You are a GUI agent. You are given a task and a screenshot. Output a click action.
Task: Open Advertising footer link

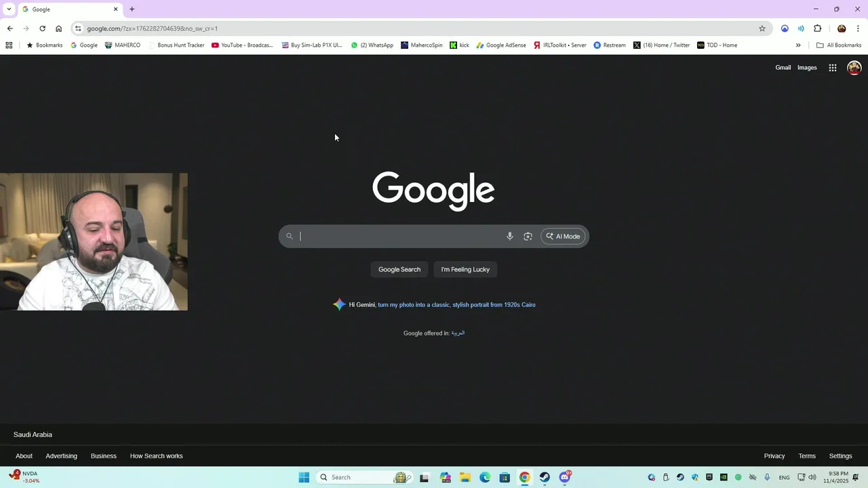(61, 456)
